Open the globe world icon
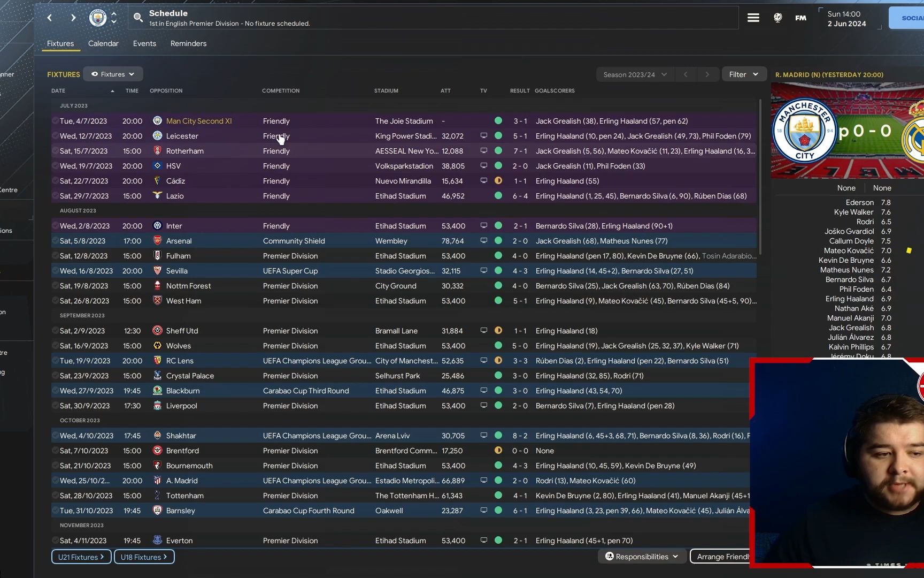 [778, 18]
